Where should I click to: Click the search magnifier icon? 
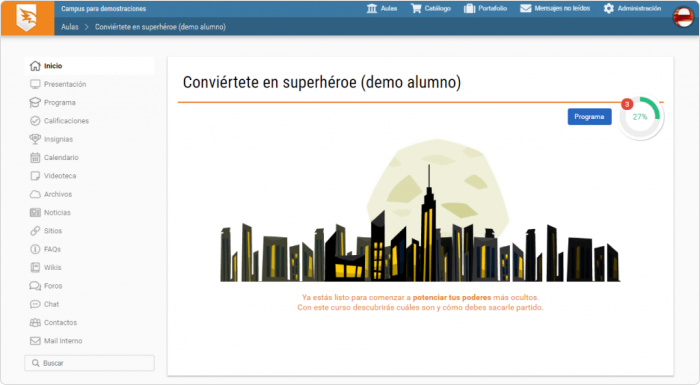coord(36,363)
